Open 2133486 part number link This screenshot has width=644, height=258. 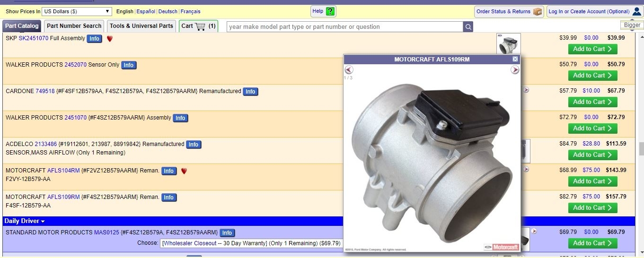(46, 144)
